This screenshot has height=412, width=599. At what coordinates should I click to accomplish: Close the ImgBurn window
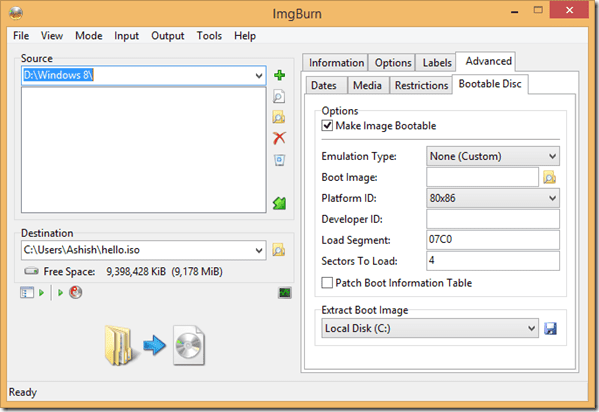[x=569, y=10]
